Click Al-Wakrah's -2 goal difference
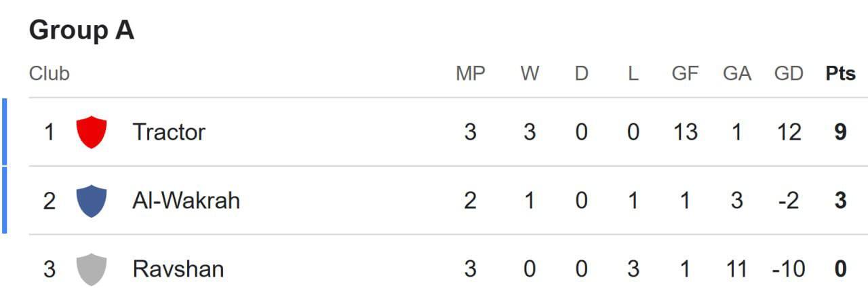The image size is (868, 301). click(789, 201)
